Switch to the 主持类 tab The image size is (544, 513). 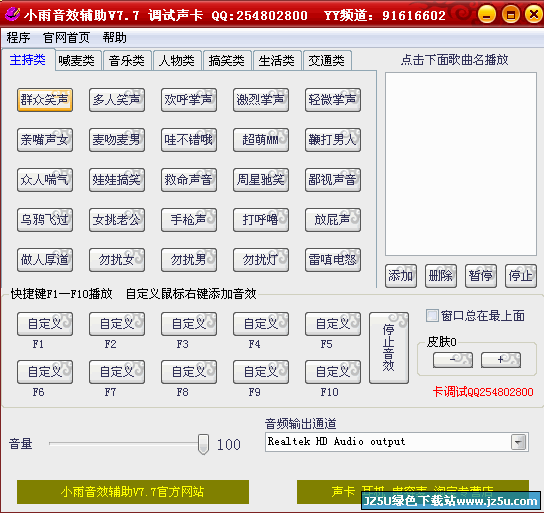click(28, 60)
